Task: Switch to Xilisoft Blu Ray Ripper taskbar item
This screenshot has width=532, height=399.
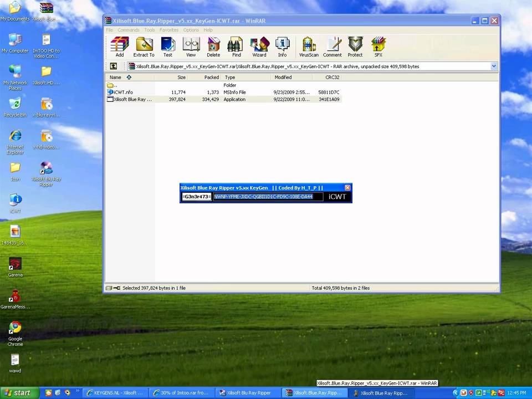Action: pos(248,393)
